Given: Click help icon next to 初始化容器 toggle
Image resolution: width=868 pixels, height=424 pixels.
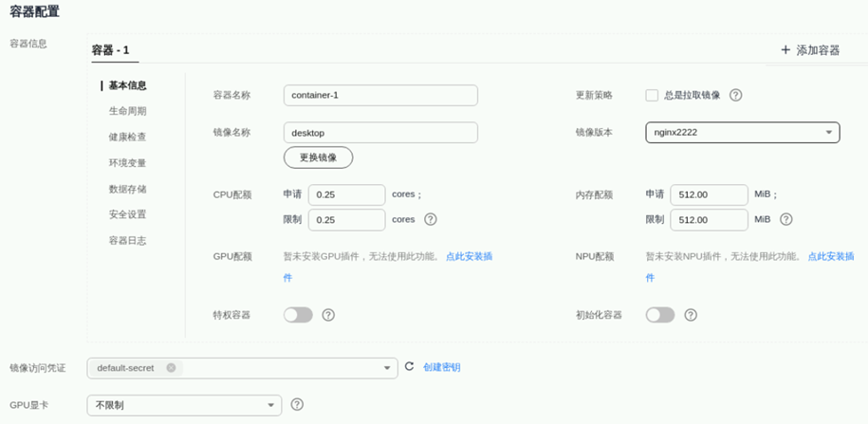Looking at the screenshot, I should coord(691,315).
